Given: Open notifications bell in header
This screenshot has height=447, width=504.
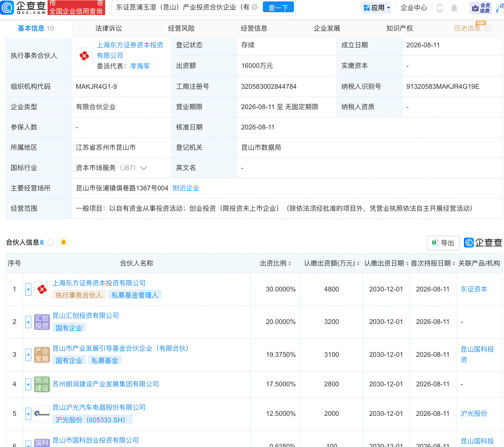Looking at the screenshot, I should (x=454, y=8).
